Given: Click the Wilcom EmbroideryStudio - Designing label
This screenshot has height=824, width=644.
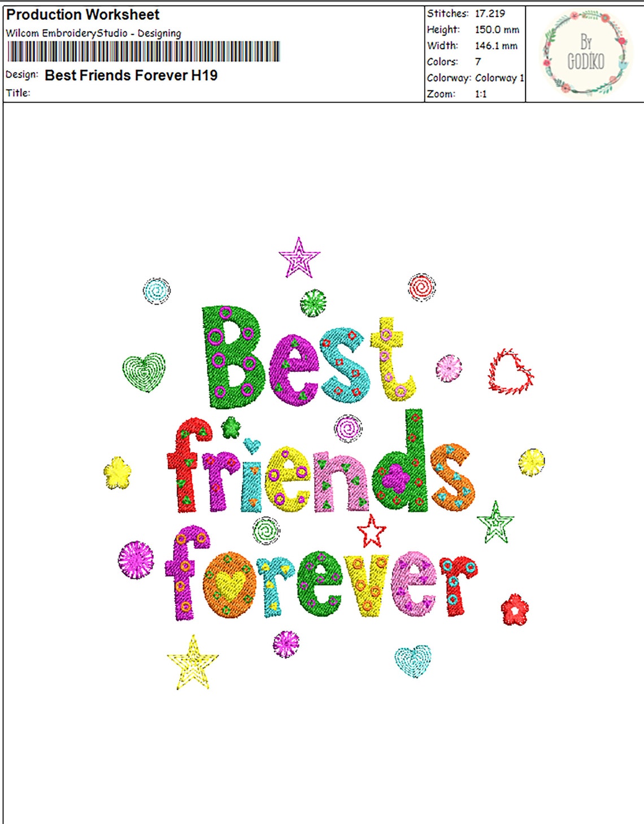Looking at the screenshot, I should pos(92,33).
